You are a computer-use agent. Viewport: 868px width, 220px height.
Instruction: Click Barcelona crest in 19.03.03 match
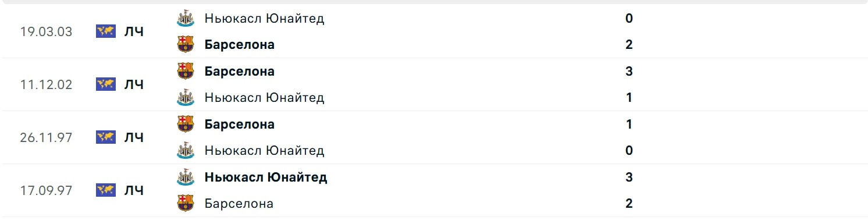pyautogui.click(x=185, y=44)
